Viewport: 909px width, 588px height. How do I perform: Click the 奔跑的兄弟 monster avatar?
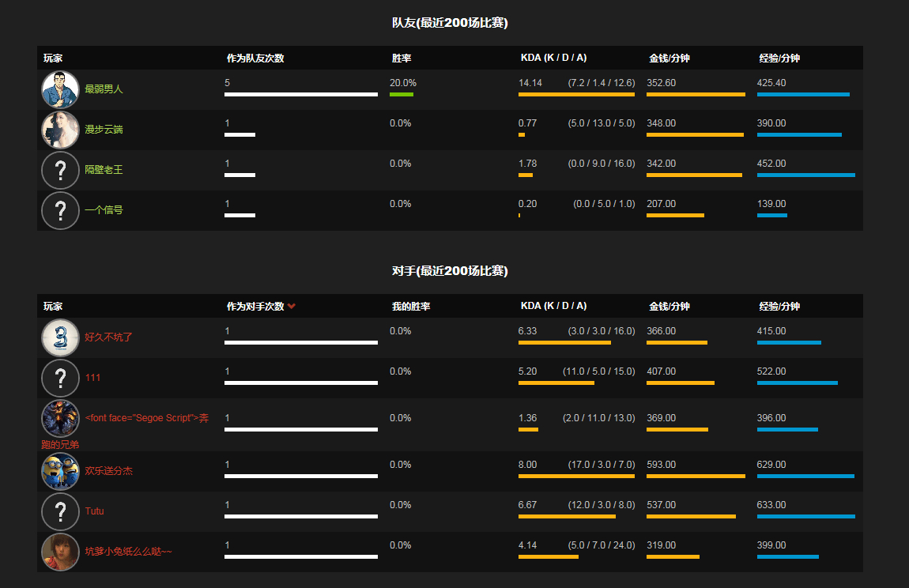coord(60,418)
